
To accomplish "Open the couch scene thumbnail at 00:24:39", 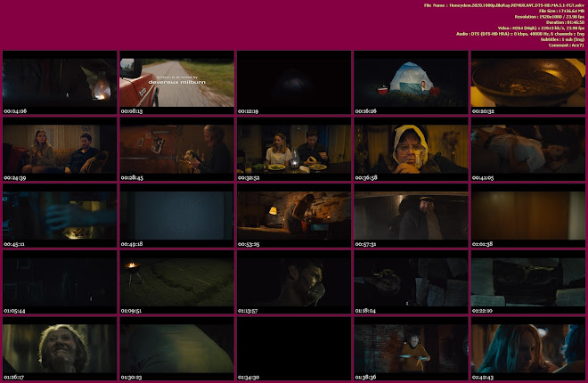I will pos(60,149).
